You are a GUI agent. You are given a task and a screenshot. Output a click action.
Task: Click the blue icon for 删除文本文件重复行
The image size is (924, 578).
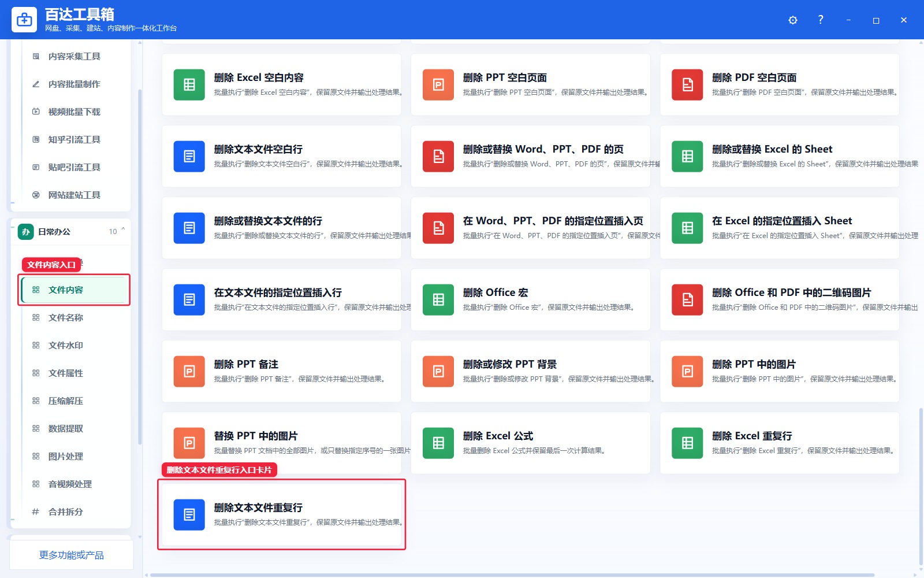click(189, 515)
